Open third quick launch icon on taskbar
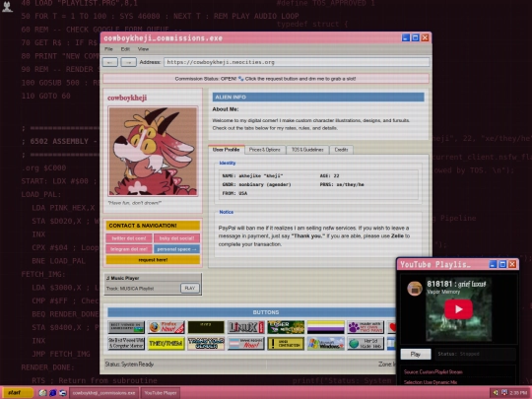532x399 pixels. pos(63,392)
